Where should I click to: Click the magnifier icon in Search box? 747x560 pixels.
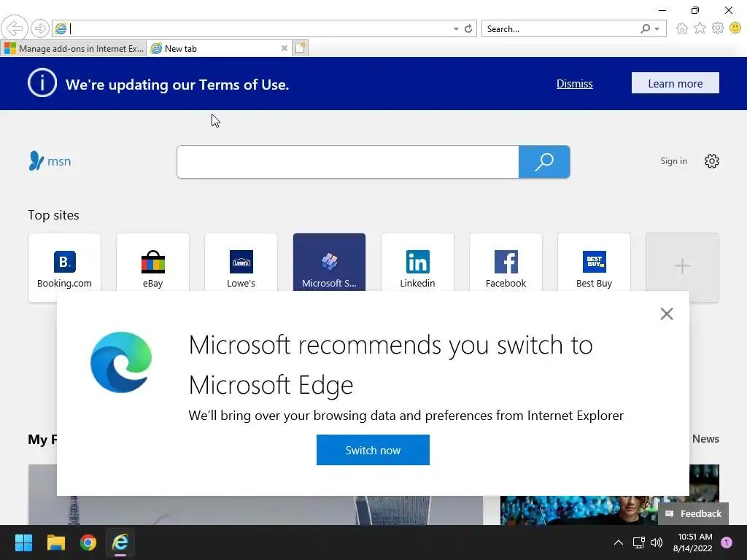pos(645,29)
